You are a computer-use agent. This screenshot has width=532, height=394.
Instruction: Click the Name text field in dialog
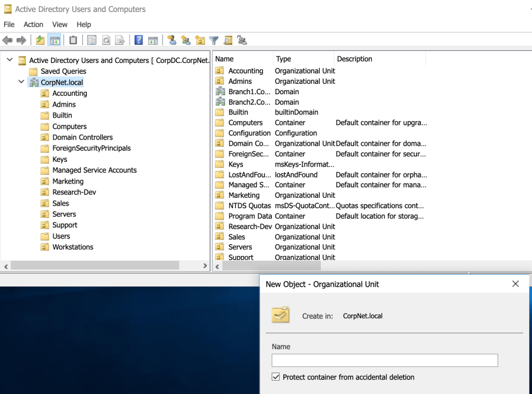coord(384,360)
